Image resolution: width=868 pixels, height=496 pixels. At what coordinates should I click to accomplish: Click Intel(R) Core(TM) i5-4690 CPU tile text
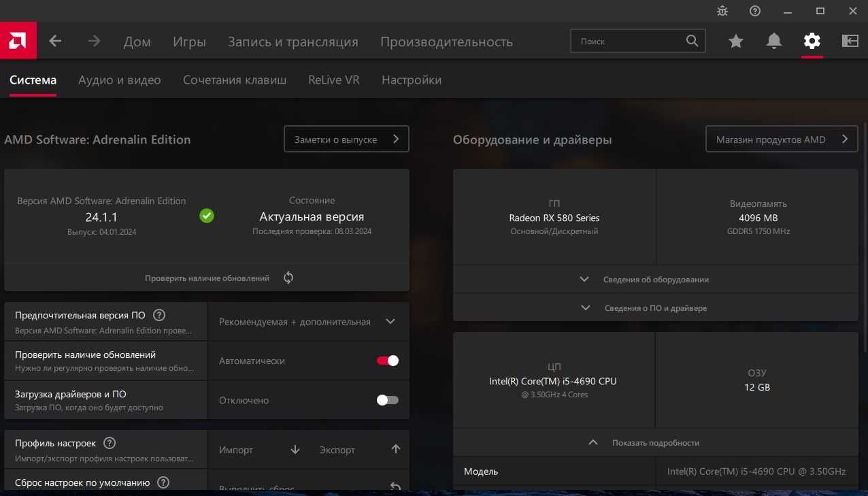coord(553,381)
